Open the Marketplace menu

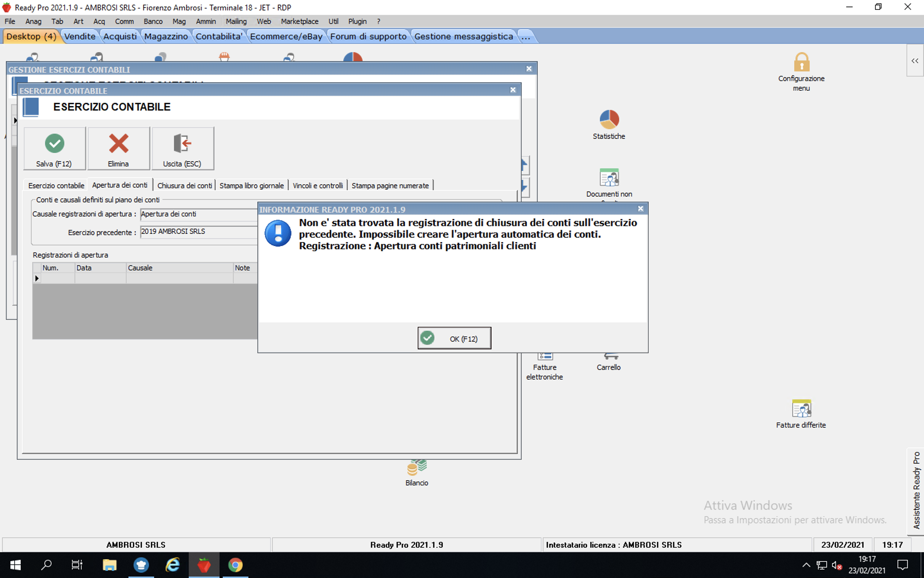coord(299,22)
